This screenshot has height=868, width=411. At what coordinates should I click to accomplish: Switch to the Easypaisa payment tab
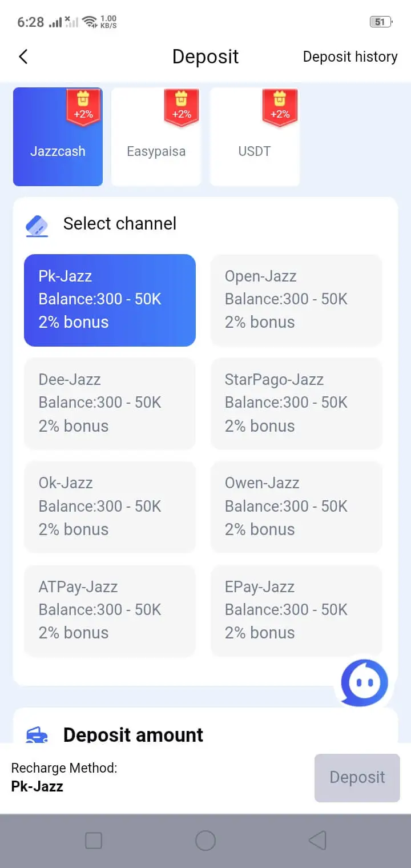156,152
